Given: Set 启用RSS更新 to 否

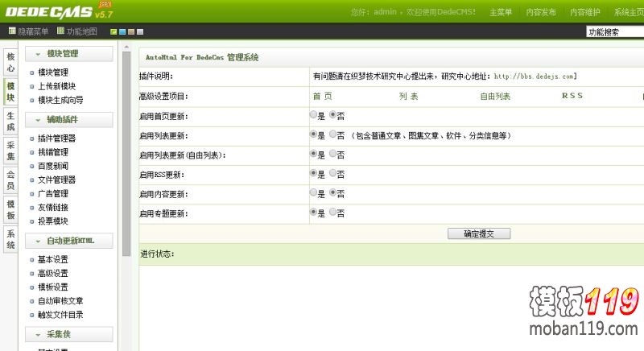Looking at the screenshot, I should coord(333,173).
